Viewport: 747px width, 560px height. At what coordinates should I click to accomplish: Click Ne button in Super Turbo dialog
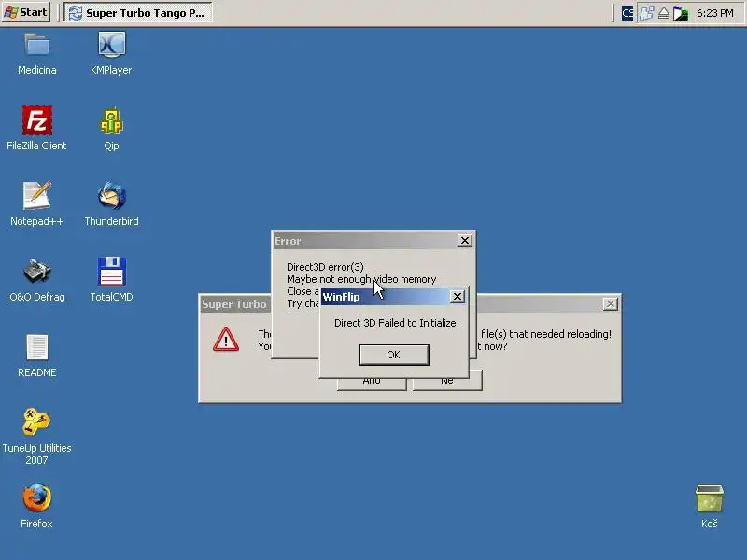pos(447,384)
